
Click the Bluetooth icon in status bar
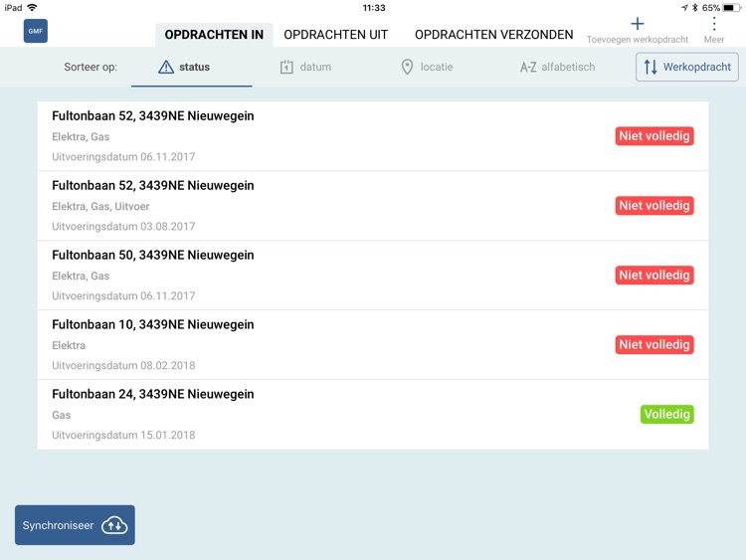tap(694, 8)
